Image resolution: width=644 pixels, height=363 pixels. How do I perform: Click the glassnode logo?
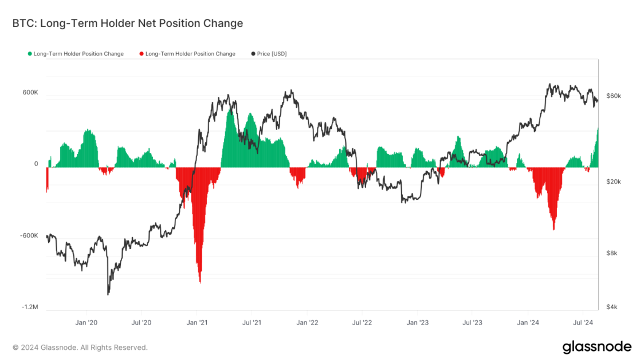pyautogui.click(x=596, y=347)
